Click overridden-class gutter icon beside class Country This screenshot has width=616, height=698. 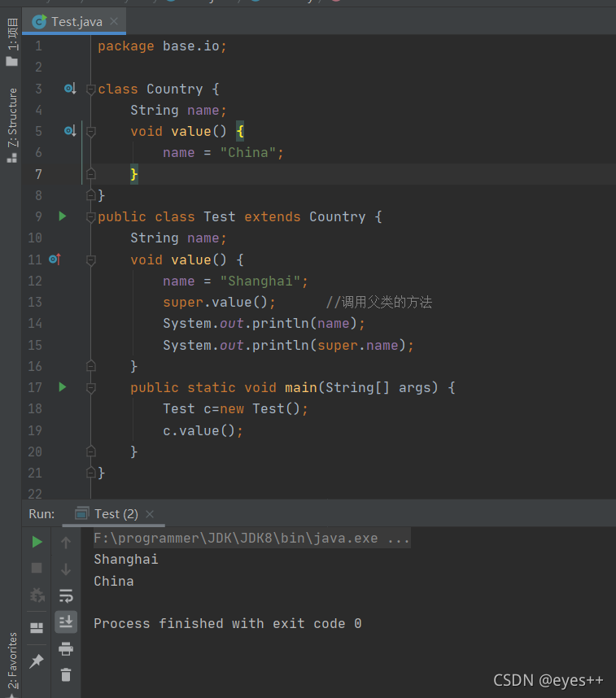pyautogui.click(x=70, y=89)
